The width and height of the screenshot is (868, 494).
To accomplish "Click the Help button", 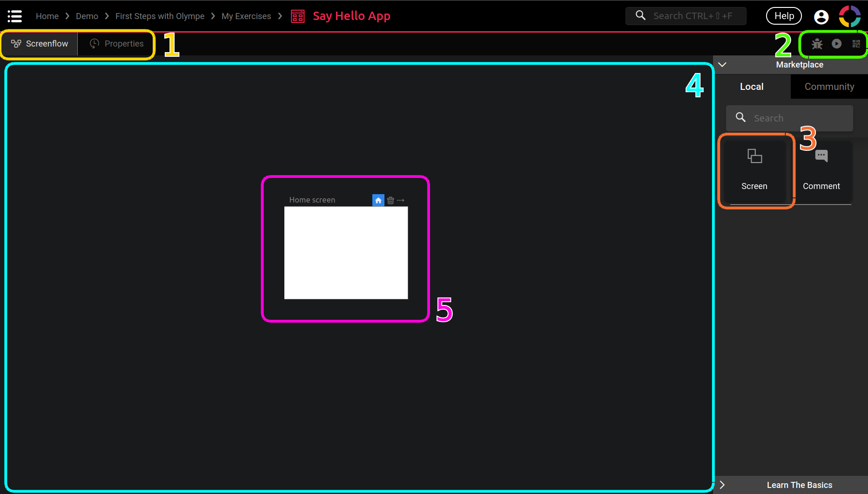I will 784,16.
